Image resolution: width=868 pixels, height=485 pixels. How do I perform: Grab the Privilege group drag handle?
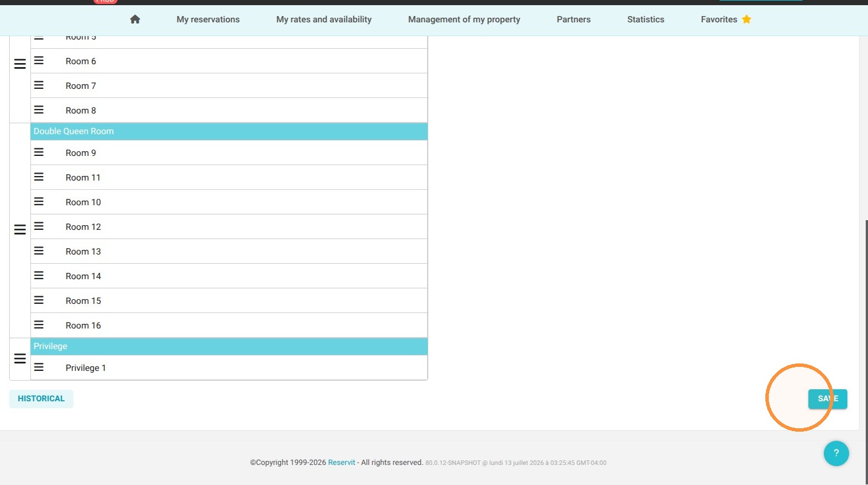(20, 359)
